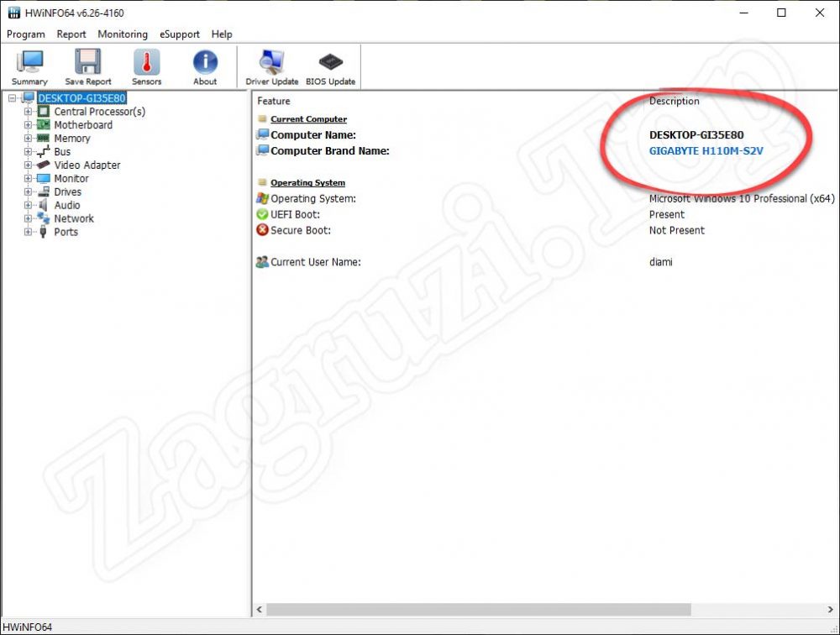840x635 pixels.
Task: Select the Network tree label
Action: pyautogui.click(x=74, y=218)
